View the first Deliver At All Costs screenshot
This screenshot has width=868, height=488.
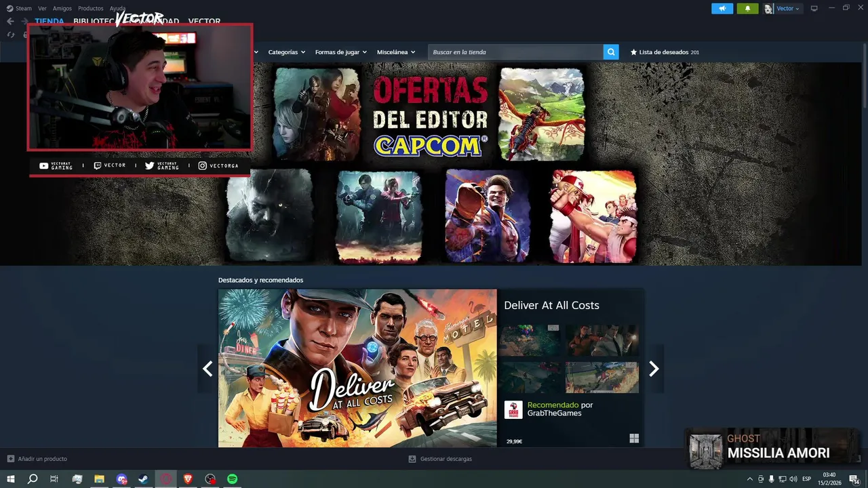coord(530,340)
